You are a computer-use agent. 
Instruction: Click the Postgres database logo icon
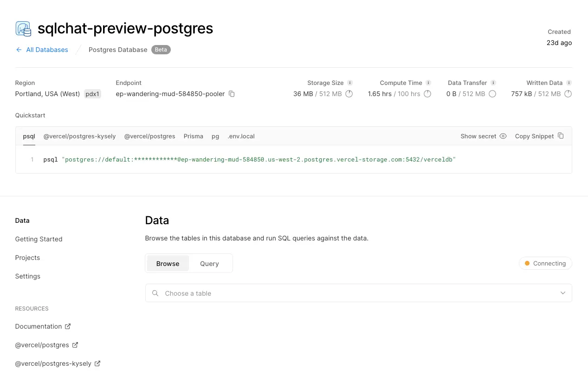coord(23,29)
